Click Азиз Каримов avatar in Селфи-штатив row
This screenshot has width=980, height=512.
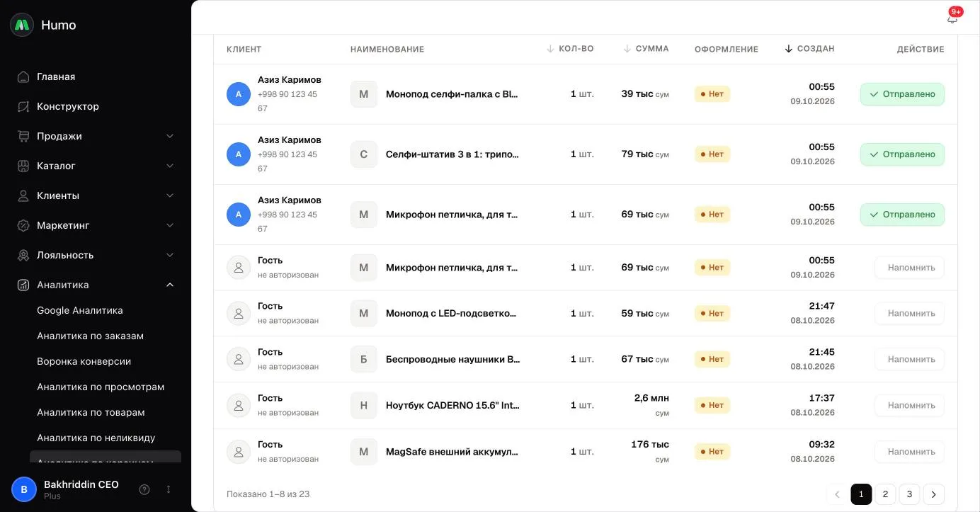[239, 154]
